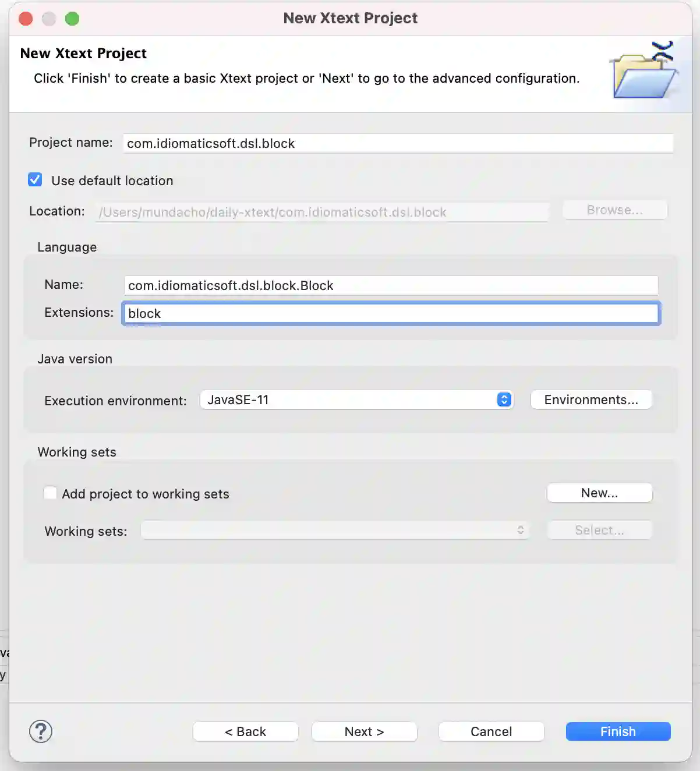
Task: Disable the Use default location checkbox
Action: pos(35,180)
